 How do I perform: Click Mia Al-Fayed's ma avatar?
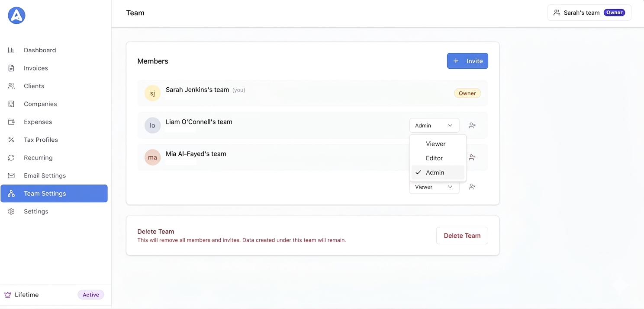point(152,157)
